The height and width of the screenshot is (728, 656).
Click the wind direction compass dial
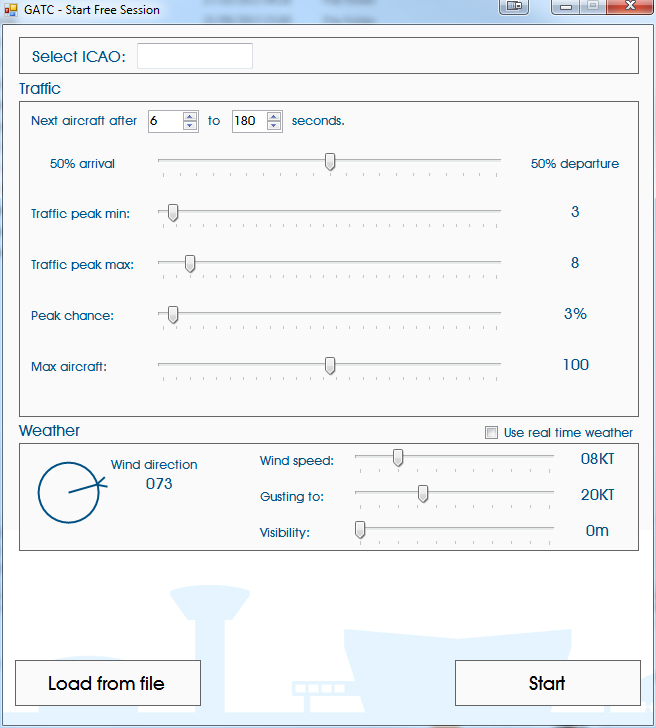click(70, 492)
